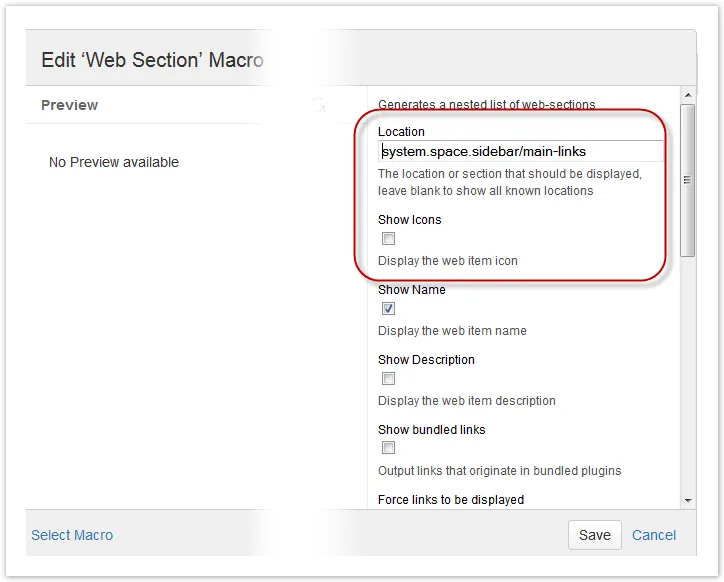Click the Preview panel heading
The height and width of the screenshot is (582, 724).
pyautogui.click(x=70, y=105)
